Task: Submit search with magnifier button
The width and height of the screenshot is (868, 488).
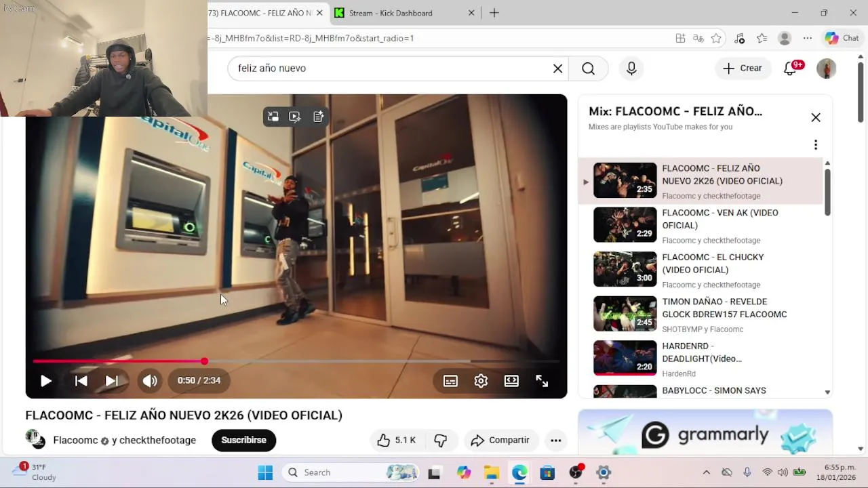Action: coord(589,68)
